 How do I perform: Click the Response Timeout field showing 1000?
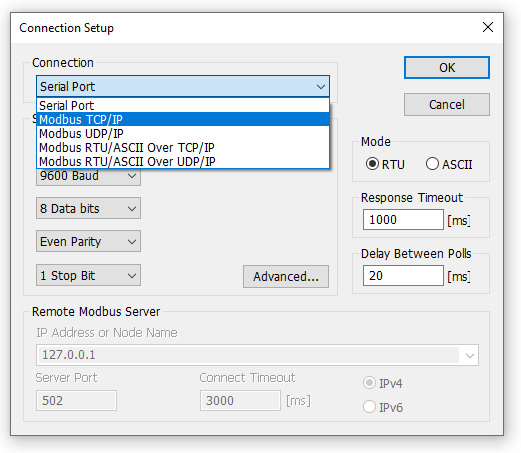[x=403, y=220]
